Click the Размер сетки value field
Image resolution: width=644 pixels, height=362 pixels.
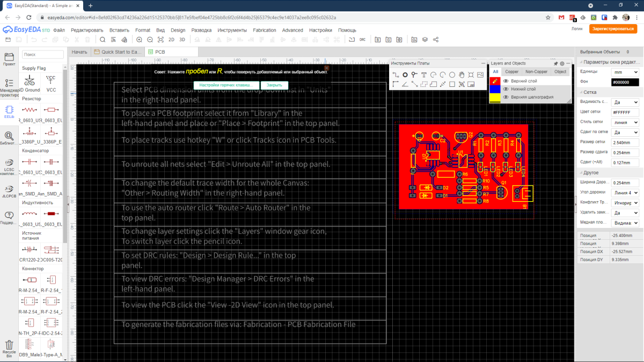[625, 142]
